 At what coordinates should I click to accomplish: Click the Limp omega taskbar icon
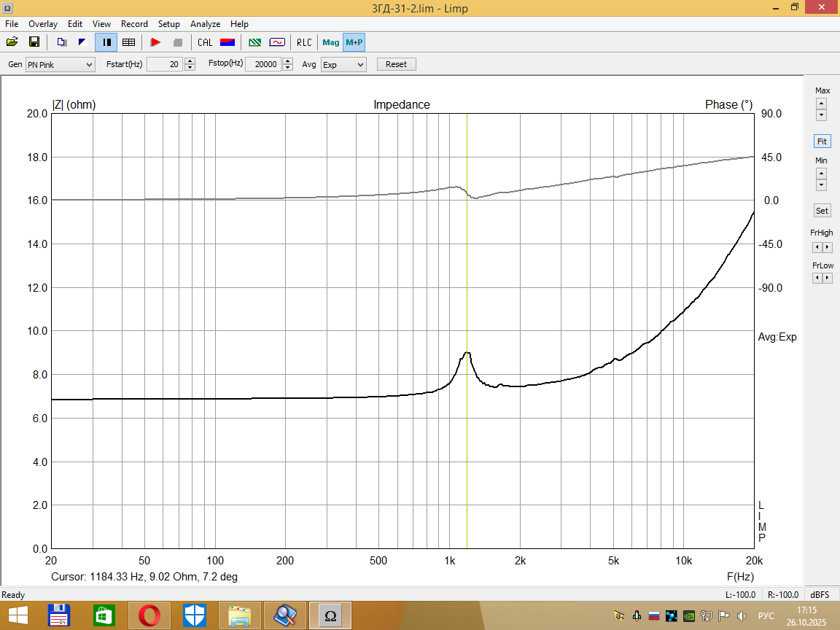tap(330, 615)
